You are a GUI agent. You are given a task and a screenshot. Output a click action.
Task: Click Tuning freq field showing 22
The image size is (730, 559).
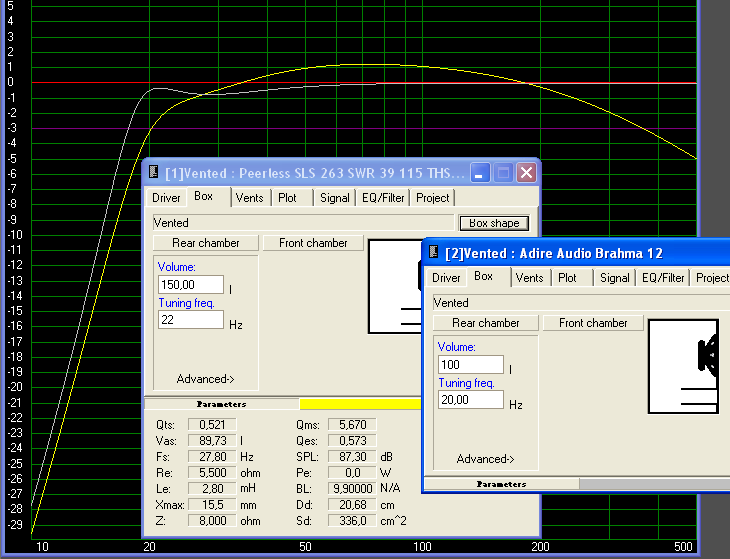[x=191, y=320]
